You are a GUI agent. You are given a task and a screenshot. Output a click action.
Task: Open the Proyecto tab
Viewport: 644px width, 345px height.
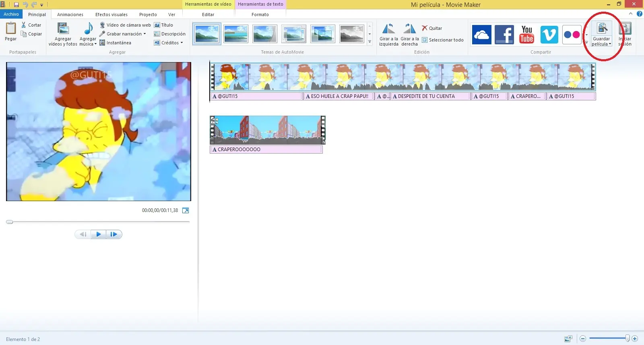point(148,15)
